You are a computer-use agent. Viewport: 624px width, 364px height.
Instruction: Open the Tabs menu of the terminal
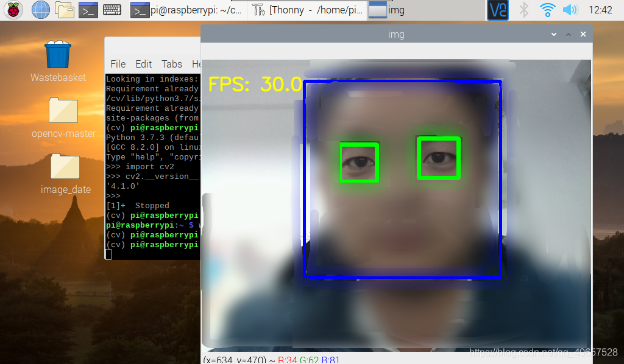tap(171, 64)
